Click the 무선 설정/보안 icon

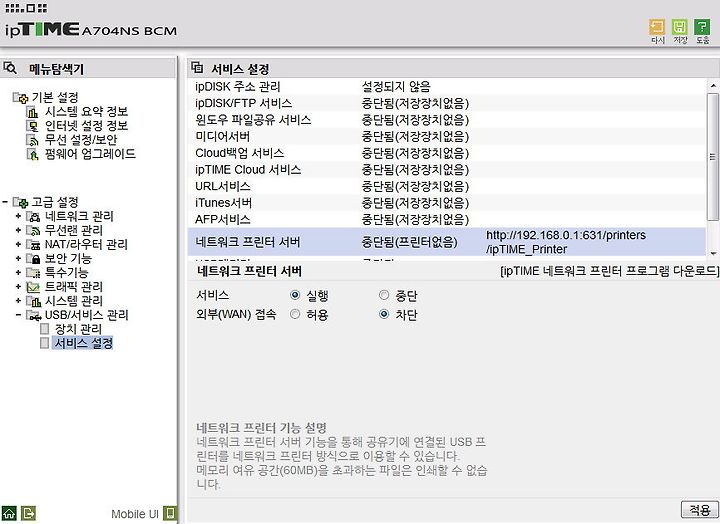[33, 140]
